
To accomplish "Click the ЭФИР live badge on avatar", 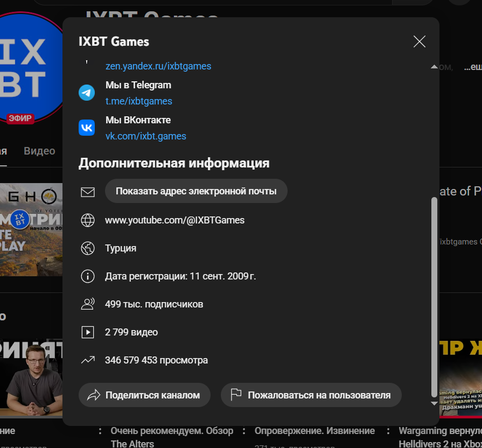I will [x=20, y=118].
